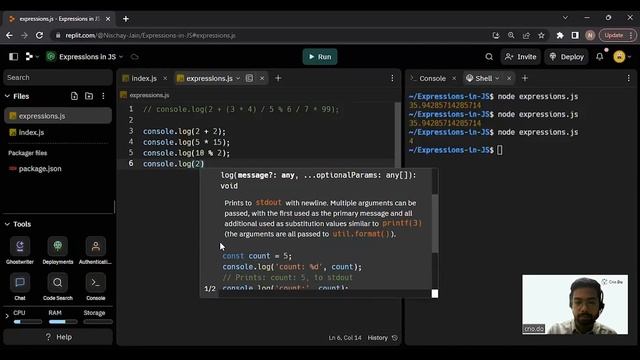
Task: Open the right pane more options
Action: (x=629, y=78)
